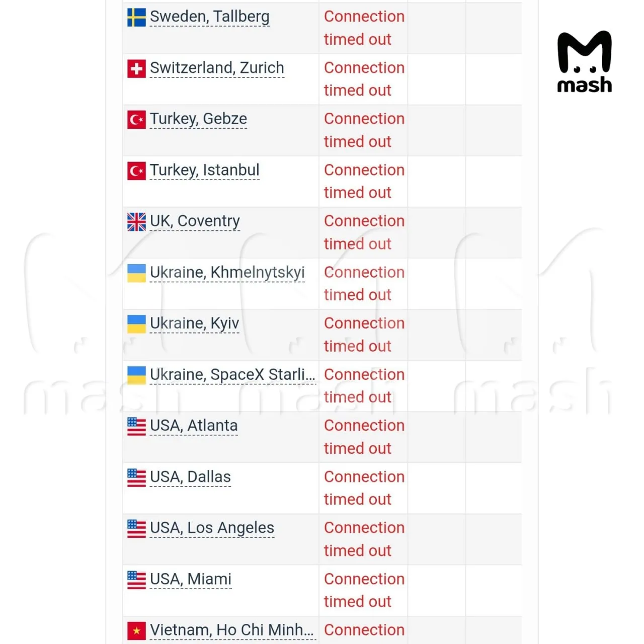Open the USA, Los Angeles node
Screen dimensions: 644x644
(x=212, y=528)
